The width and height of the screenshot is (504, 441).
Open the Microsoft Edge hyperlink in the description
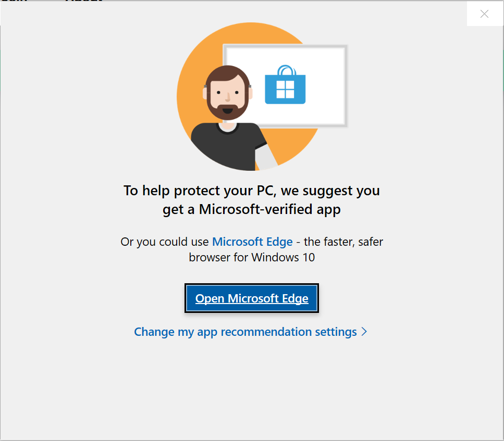252,242
